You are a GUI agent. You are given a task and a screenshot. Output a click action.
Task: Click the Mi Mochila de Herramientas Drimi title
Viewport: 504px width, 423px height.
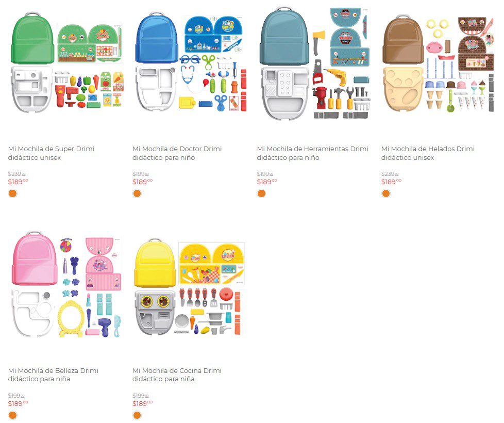(x=312, y=153)
